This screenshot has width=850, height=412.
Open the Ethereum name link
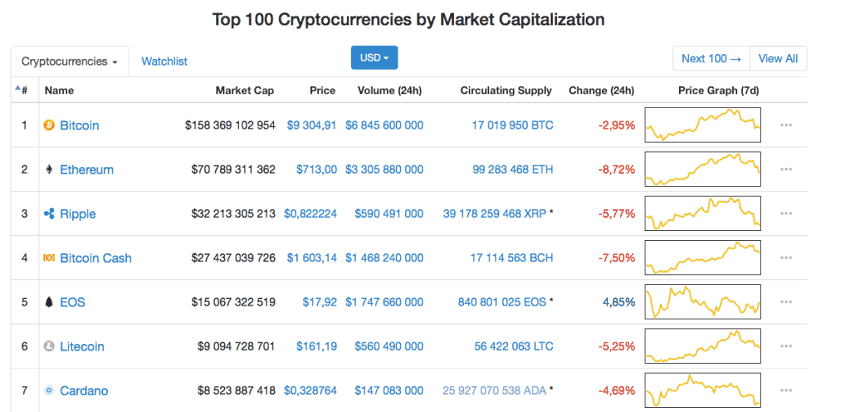[86, 170]
